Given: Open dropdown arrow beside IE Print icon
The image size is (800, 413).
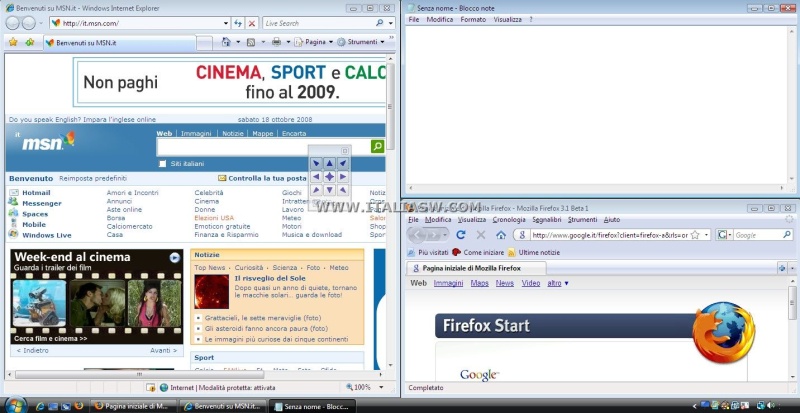Looking at the screenshot, I should 288,42.
